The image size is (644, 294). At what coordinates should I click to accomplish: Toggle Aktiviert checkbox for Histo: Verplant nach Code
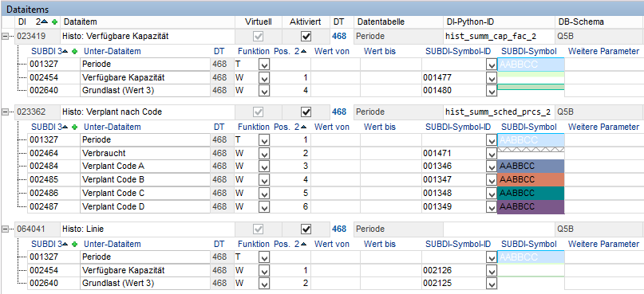tap(306, 112)
